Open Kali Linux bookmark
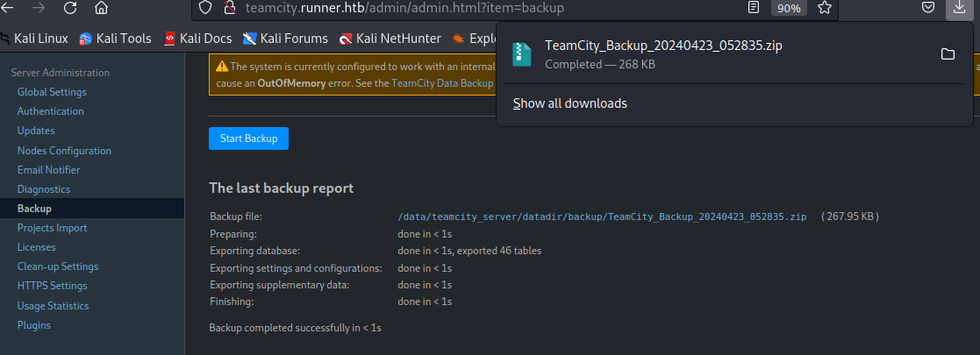 point(33,39)
